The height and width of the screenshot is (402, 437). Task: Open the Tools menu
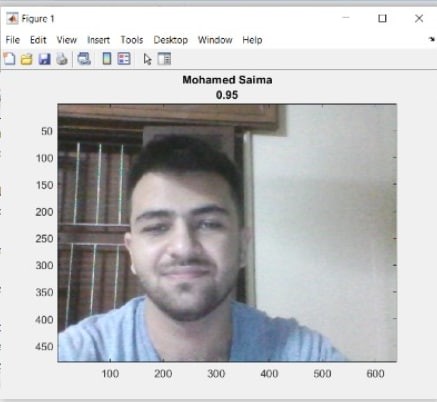tap(132, 40)
